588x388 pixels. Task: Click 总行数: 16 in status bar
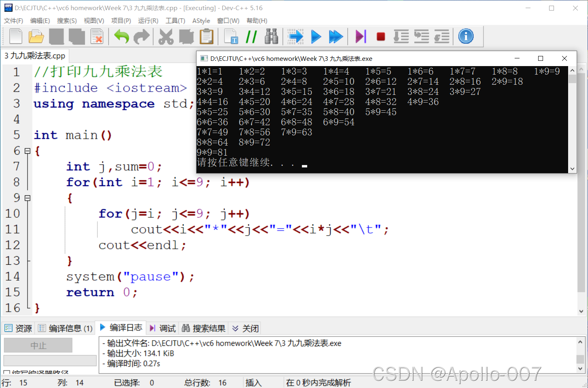205,383
